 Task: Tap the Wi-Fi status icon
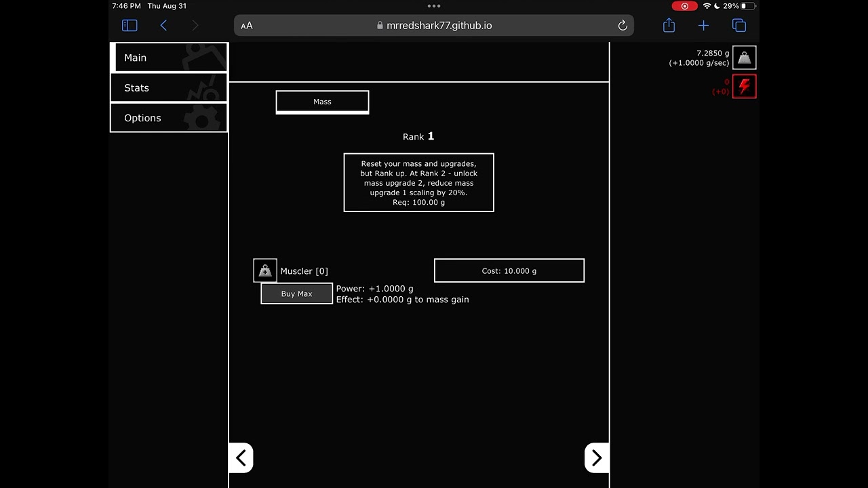coord(707,6)
